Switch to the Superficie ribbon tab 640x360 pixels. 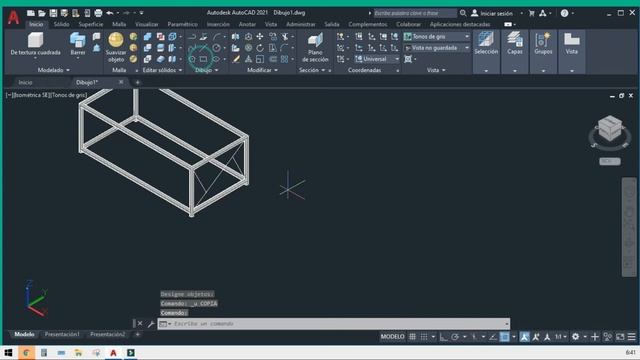[x=91, y=24]
